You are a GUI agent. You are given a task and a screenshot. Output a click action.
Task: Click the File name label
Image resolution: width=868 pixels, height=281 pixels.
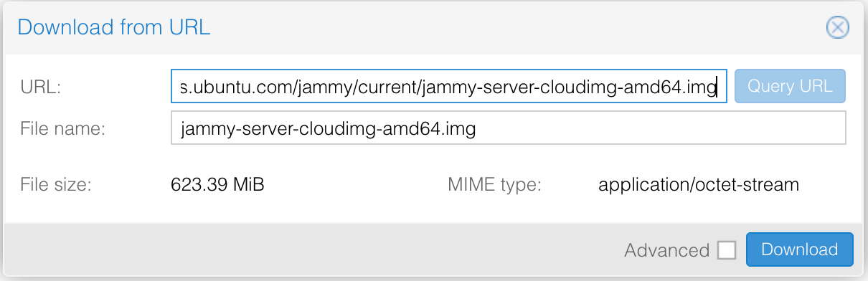[62, 128]
